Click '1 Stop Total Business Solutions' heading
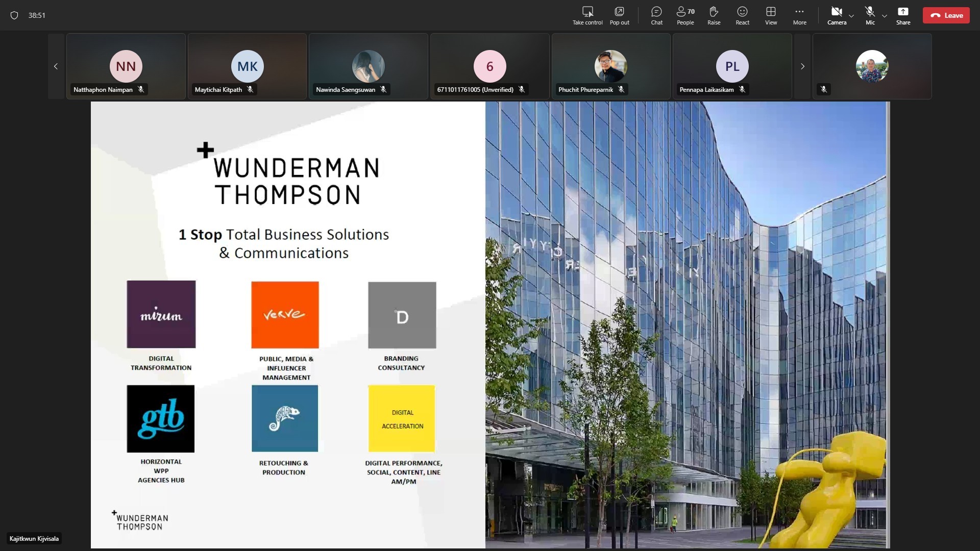This screenshot has height=551, width=980. click(x=284, y=234)
